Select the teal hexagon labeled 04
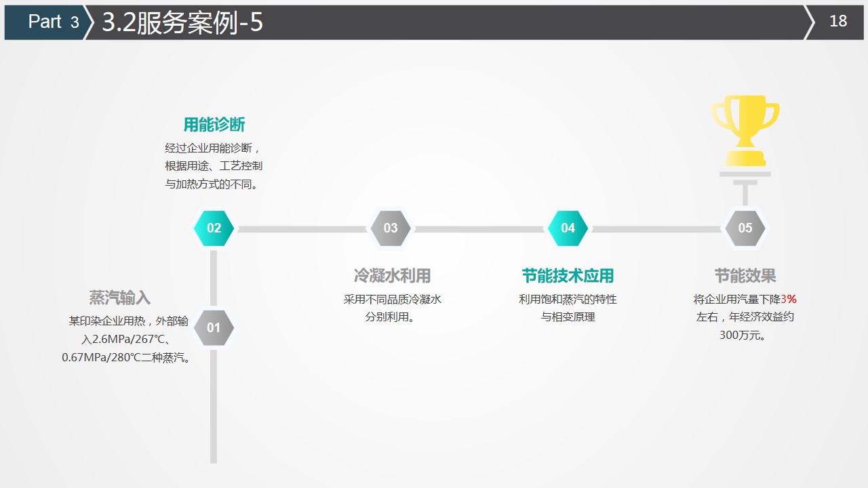868x488 pixels. point(568,228)
